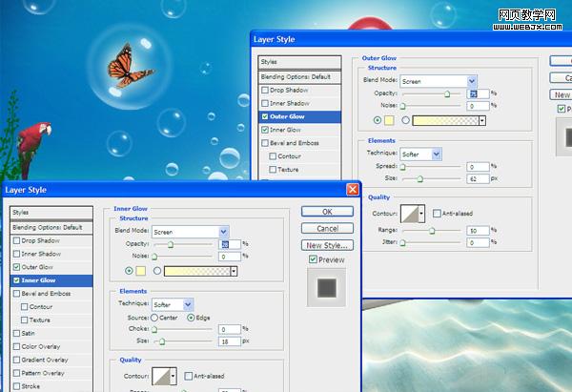Click the OK button
The width and height of the screenshot is (572, 392).
pyautogui.click(x=327, y=212)
